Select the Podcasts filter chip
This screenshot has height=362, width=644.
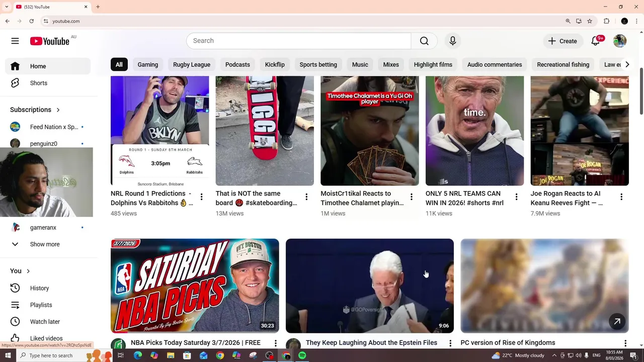coord(237,64)
